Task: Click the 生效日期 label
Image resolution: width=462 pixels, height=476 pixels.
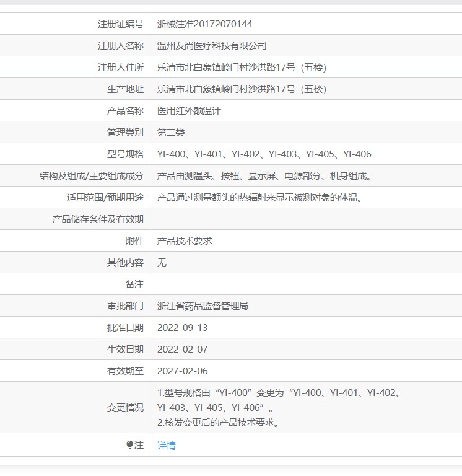Action: 125,350
